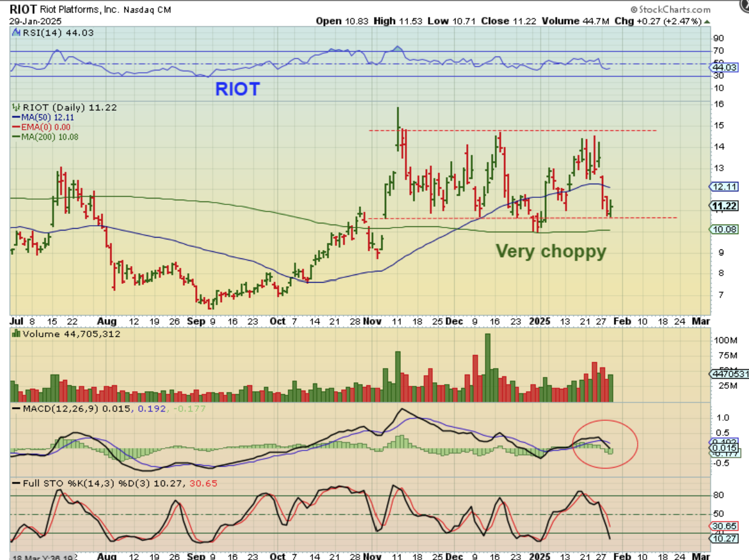Click the 80 level label on the stochastic axis
The height and width of the screenshot is (560, 749).
click(718, 495)
